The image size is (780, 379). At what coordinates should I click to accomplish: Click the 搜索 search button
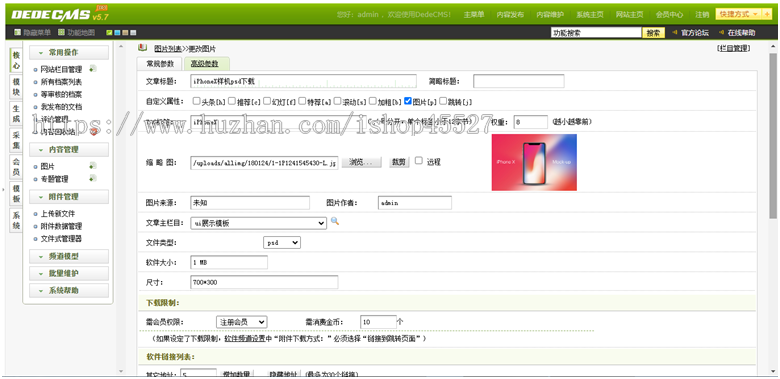653,33
